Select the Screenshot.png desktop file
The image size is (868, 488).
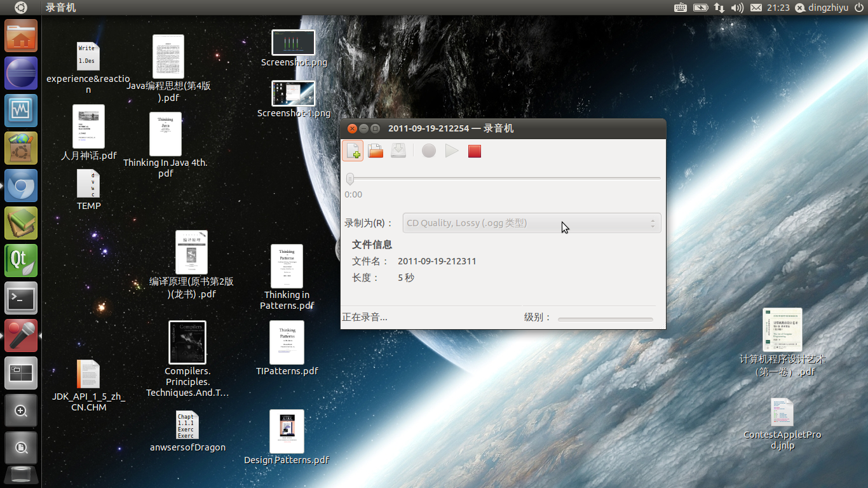point(294,48)
